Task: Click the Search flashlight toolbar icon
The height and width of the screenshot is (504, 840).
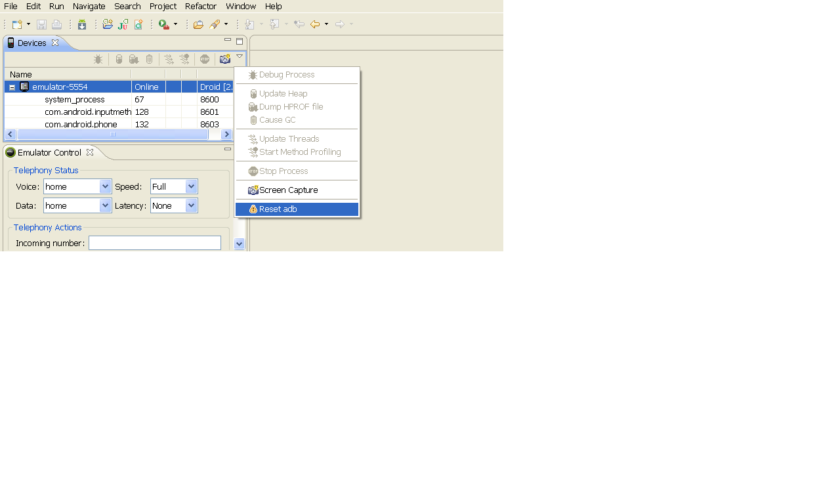Action: pyautogui.click(x=215, y=24)
